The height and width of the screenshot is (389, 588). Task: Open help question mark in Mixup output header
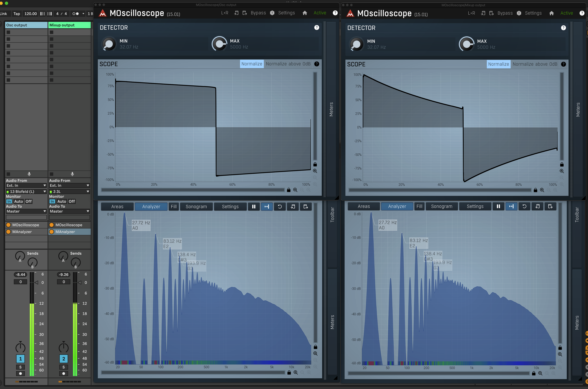(x=582, y=13)
